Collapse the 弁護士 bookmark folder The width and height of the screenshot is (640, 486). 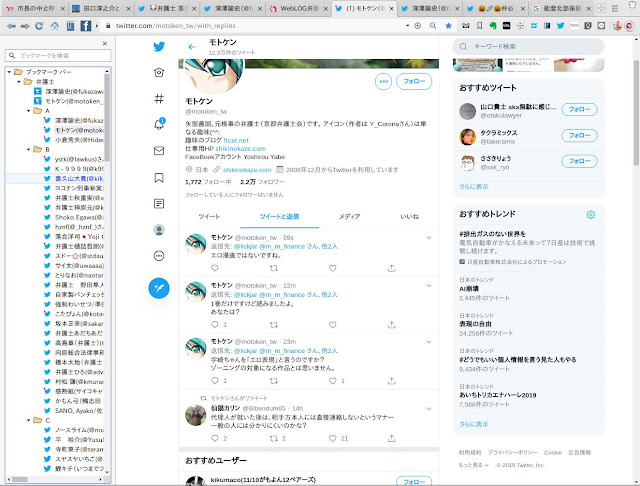point(19,82)
